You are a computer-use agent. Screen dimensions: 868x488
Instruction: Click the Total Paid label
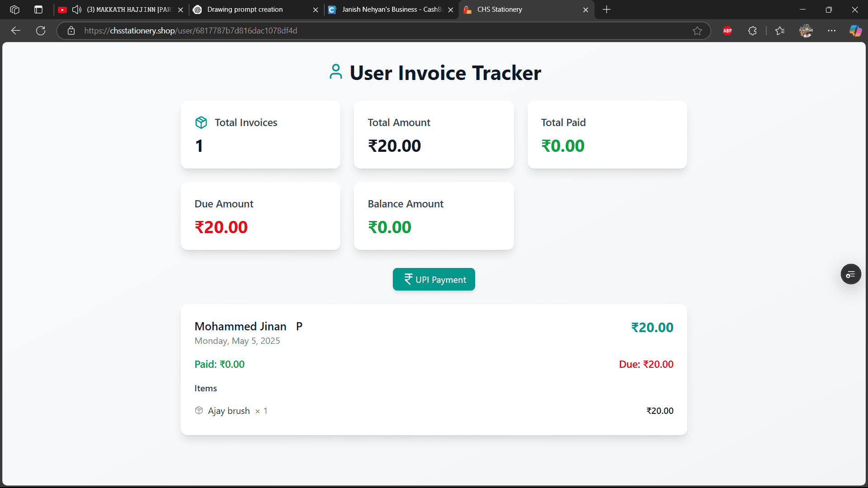[x=563, y=122]
